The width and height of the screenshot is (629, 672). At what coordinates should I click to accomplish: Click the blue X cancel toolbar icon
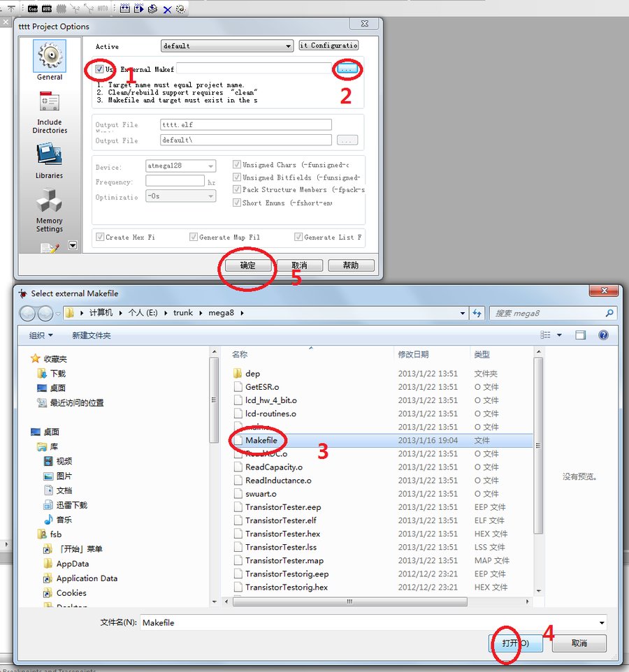(166, 8)
